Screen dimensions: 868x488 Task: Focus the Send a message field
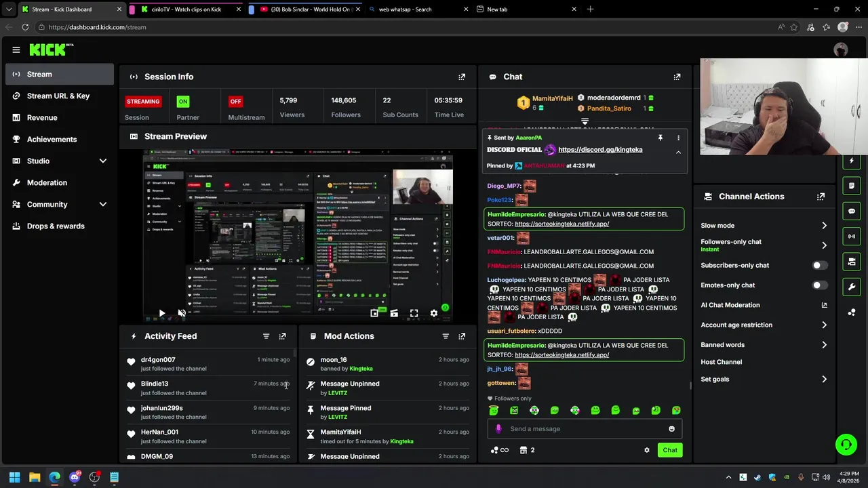coord(585,429)
